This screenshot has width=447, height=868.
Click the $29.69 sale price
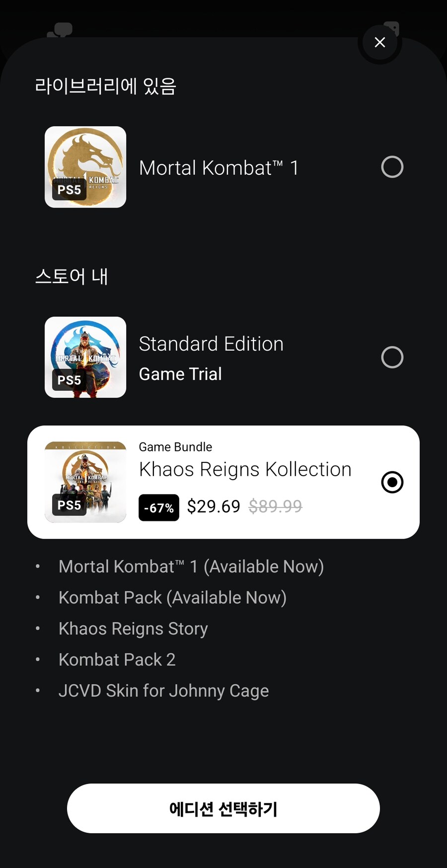pos(214,506)
